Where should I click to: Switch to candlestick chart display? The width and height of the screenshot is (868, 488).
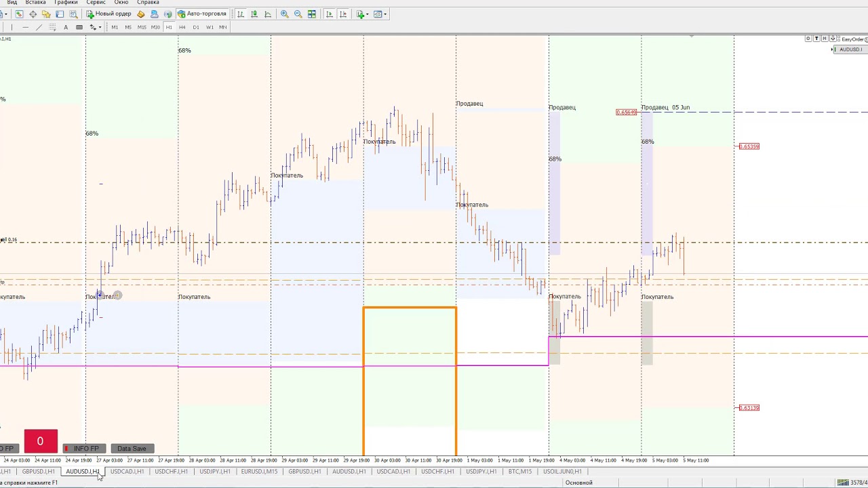[x=254, y=14]
